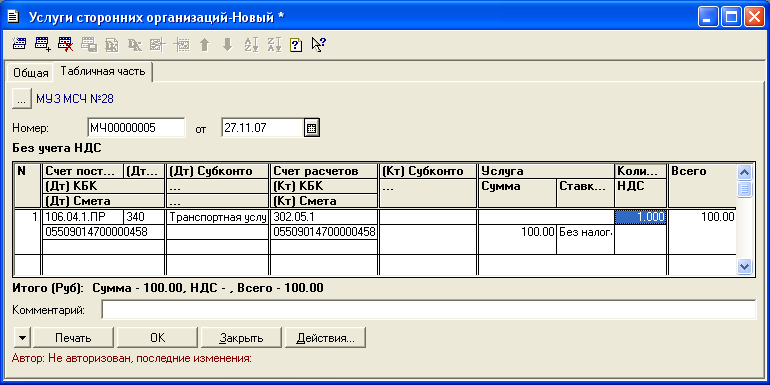770x385 pixels.
Task: Click the (Кт) КБК column header
Action: pyautogui.click(x=324, y=186)
